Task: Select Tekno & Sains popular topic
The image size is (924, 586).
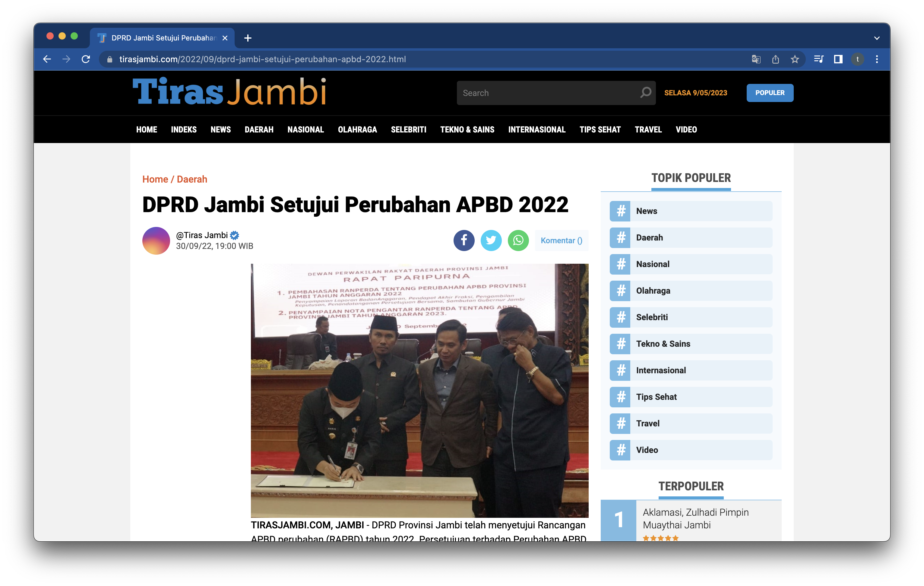Action: pos(691,344)
